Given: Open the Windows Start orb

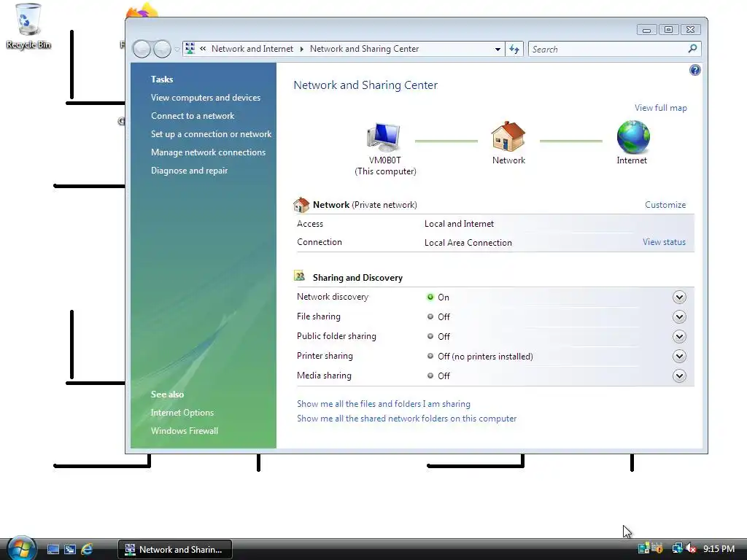Looking at the screenshot, I should [22, 548].
